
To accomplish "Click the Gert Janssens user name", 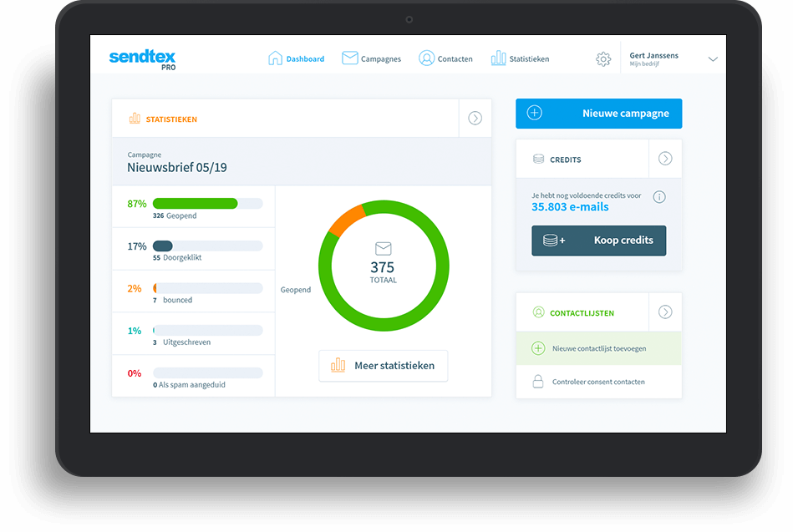I will coord(654,55).
